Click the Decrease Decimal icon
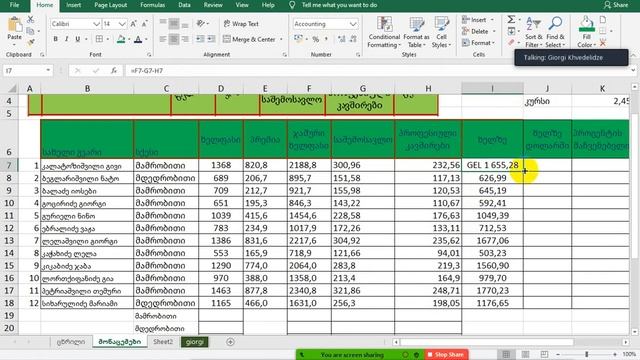This screenshot has height=360, width=640. click(353, 39)
